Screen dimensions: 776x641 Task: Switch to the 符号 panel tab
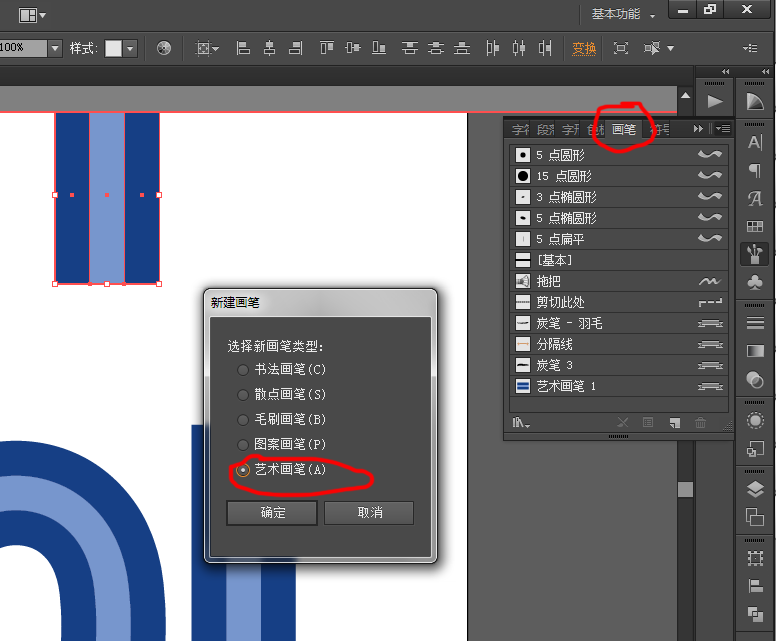pos(660,130)
